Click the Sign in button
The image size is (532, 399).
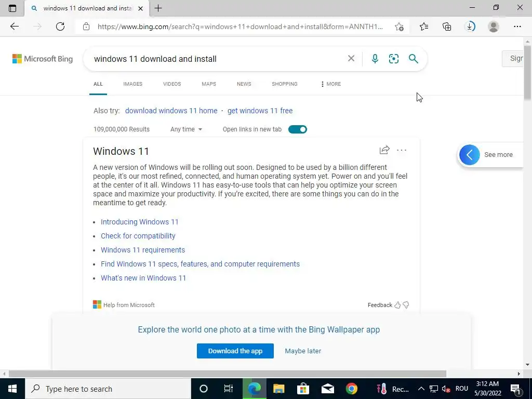click(x=513, y=58)
